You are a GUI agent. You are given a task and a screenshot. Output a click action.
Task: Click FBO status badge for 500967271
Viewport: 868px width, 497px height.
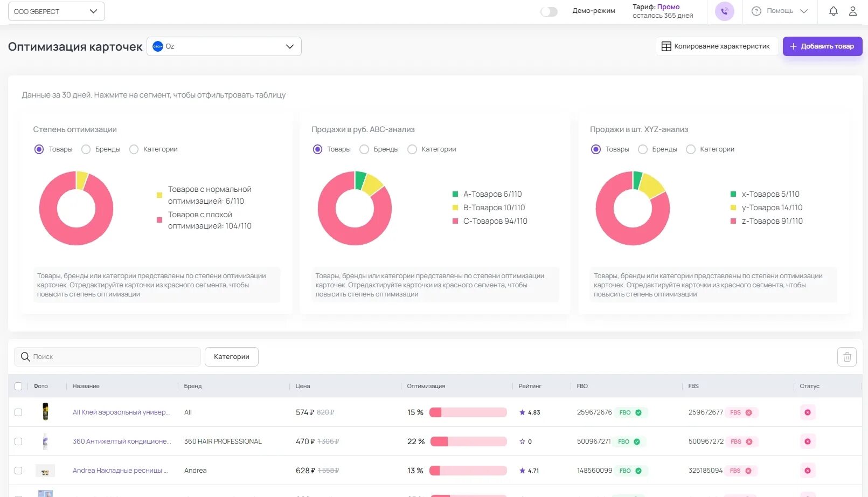coord(629,441)
